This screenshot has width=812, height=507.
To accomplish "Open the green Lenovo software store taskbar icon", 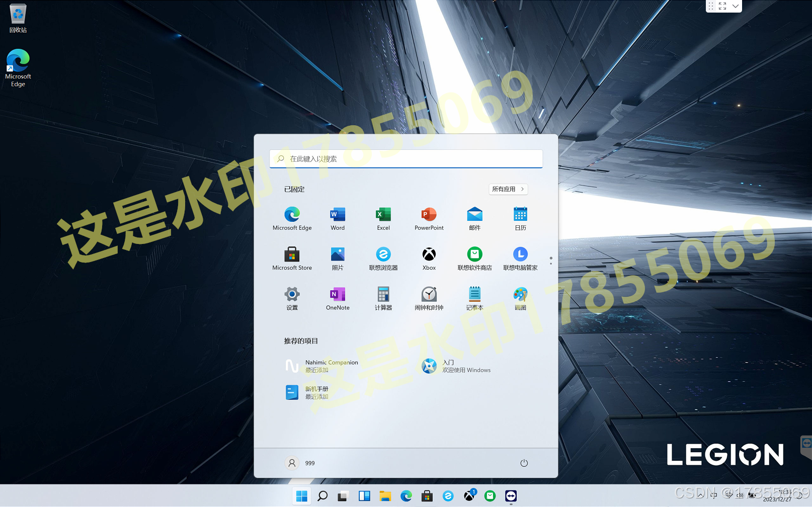I will tap(490, 496).
